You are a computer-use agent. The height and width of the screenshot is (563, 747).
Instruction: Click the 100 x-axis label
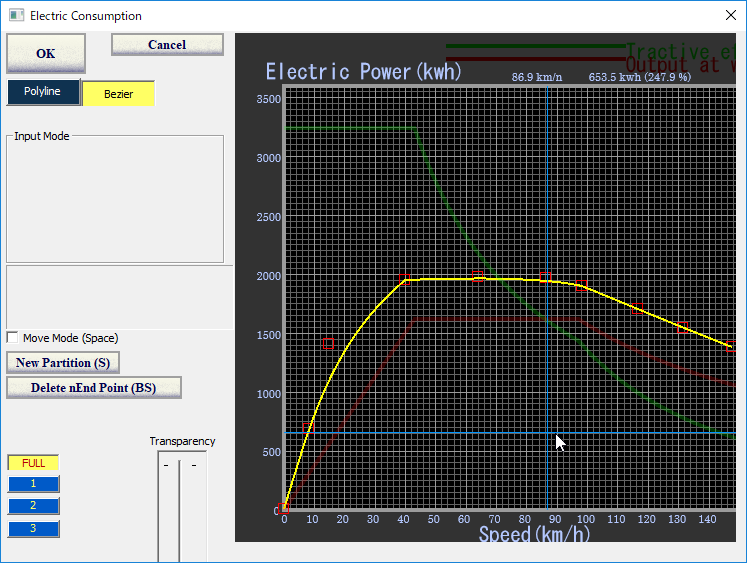[x=586, y=519]
